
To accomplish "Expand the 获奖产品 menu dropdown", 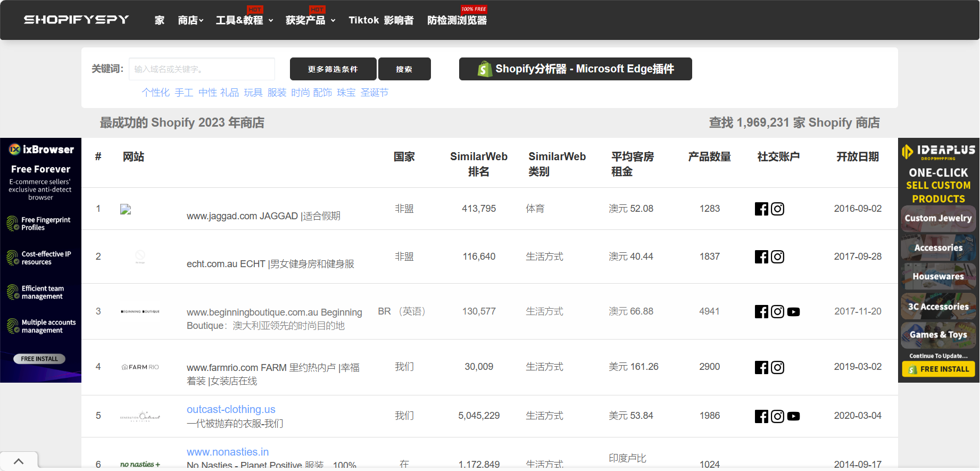I will 311,20.
